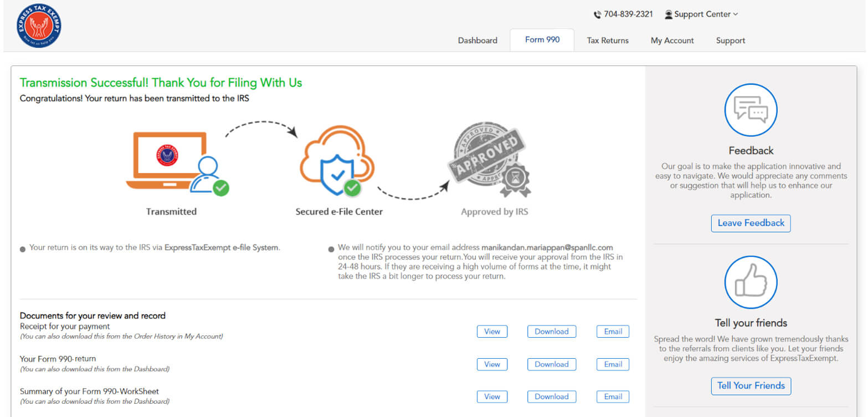The width and height of the screenshot is (868, 417).
Task: Download the Form 990 WorkSheet summary
Action: point(552,396)
